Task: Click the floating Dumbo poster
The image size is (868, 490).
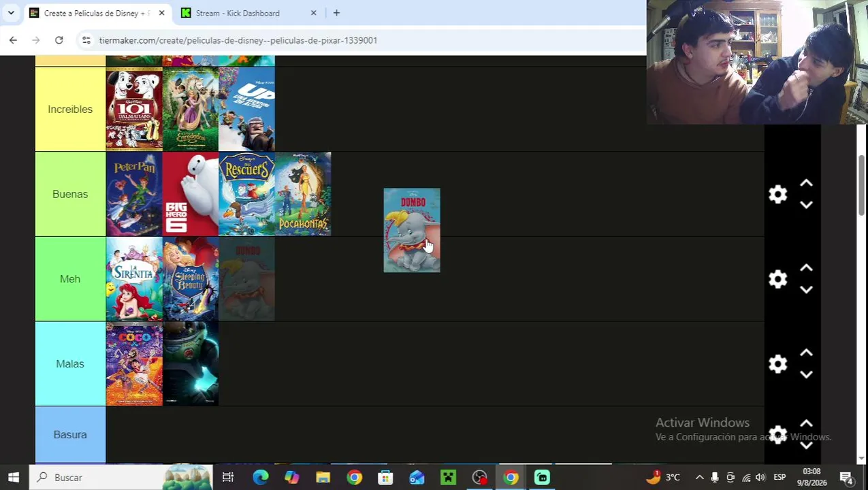Action: (412, 230)
